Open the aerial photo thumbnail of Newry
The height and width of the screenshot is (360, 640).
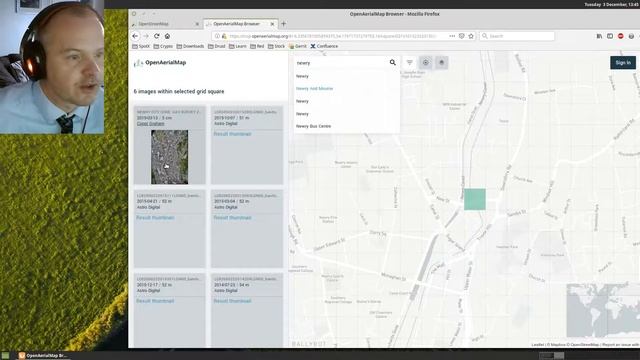pos(169,157)
